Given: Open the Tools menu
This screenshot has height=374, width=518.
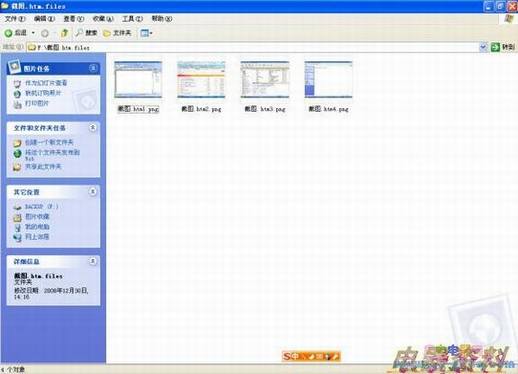Looking at the screenshot, I should click(132, 19).
